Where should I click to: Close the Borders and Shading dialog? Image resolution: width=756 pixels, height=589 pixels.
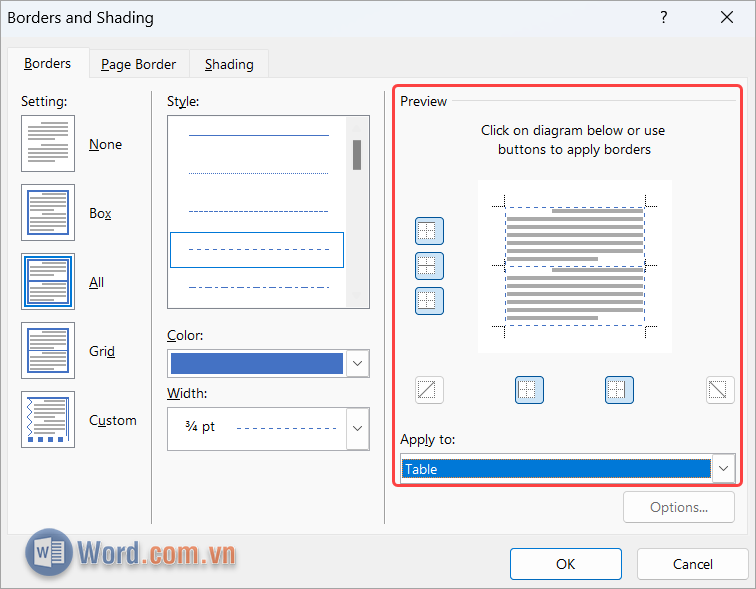point(727,18)
